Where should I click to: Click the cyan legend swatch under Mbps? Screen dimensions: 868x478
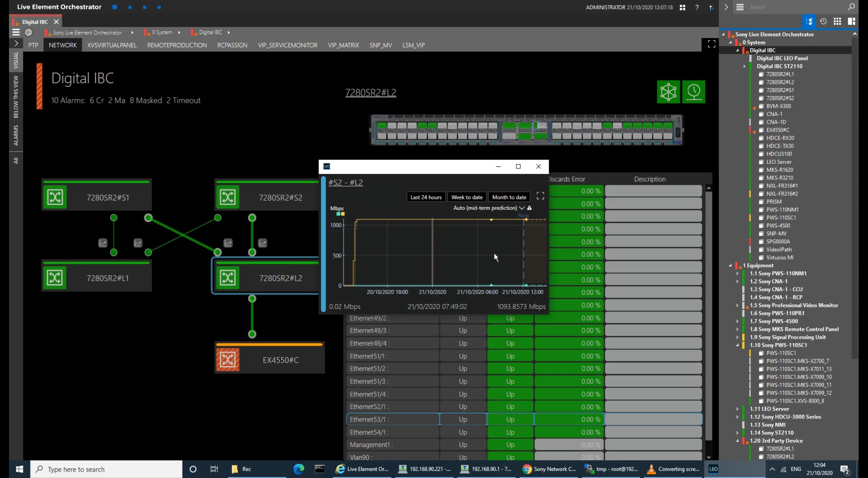(x=338, y=214)
